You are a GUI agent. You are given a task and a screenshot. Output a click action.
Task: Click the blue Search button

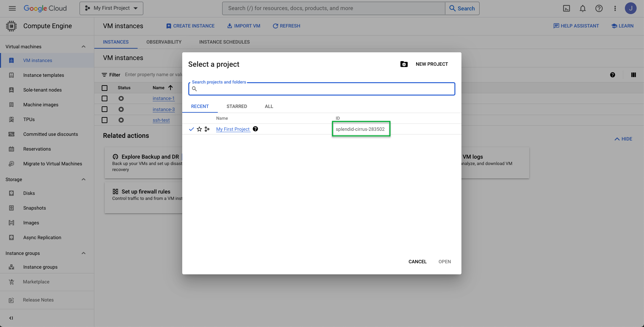click(462, 8)
